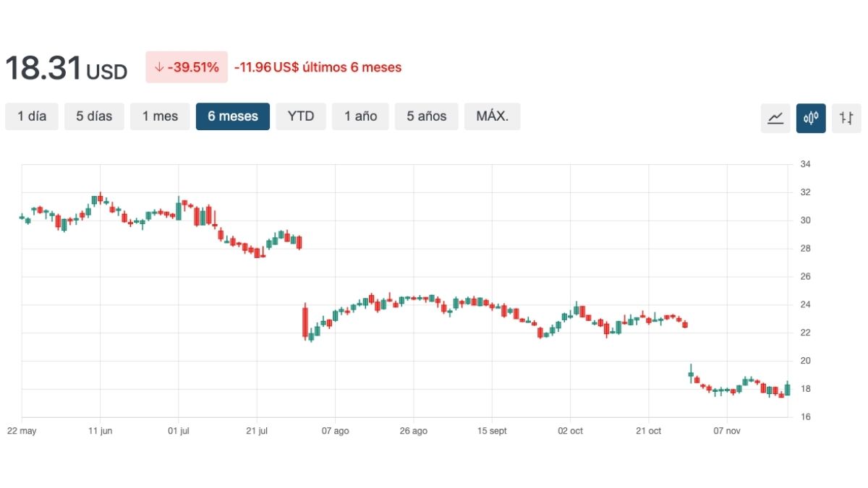Click the large red candle in early August
The image size is (868, 488).
tap(305, 322)
